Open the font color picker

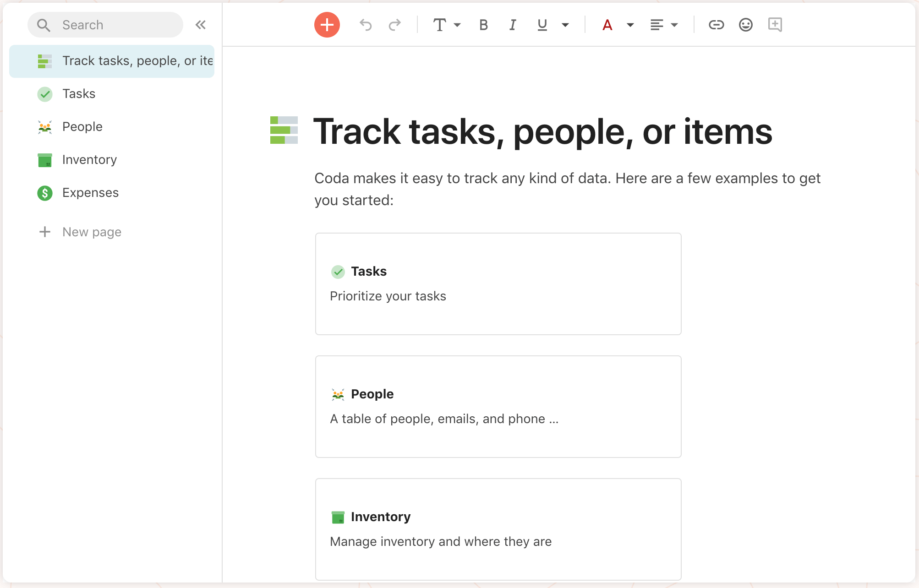[x=607, y=25]
